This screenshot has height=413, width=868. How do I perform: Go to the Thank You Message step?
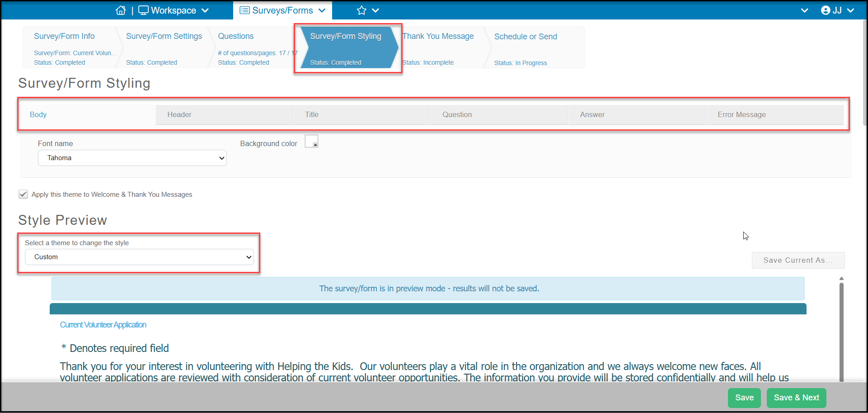click(x=438, y=36)
